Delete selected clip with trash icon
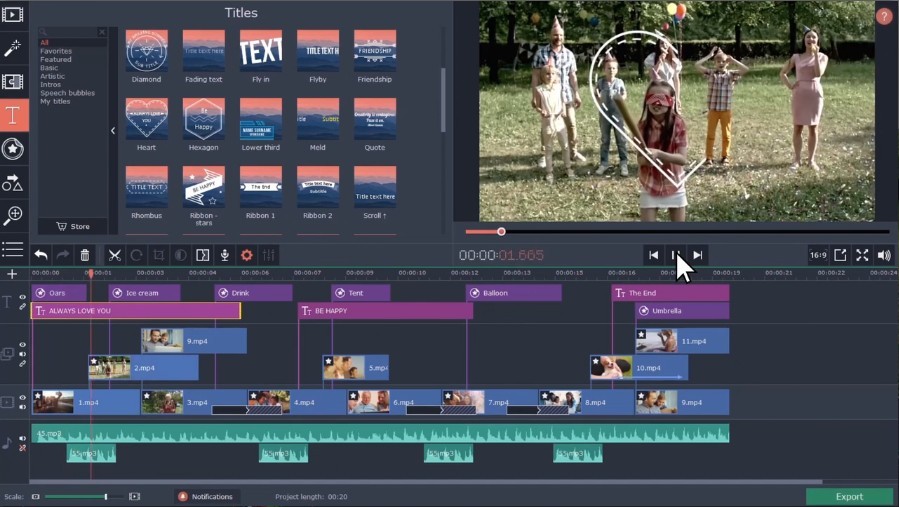 pos(85,255)
